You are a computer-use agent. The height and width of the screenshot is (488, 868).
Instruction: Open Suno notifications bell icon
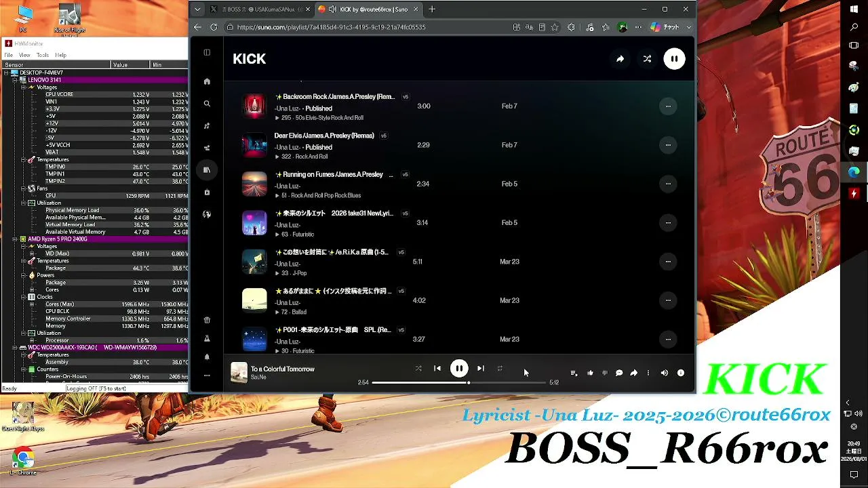(207, 357)
